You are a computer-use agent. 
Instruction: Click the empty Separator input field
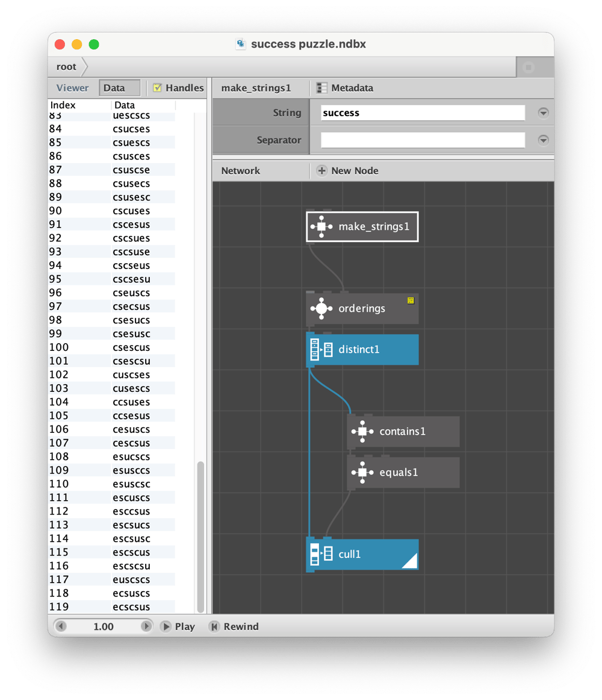point(423,140)
